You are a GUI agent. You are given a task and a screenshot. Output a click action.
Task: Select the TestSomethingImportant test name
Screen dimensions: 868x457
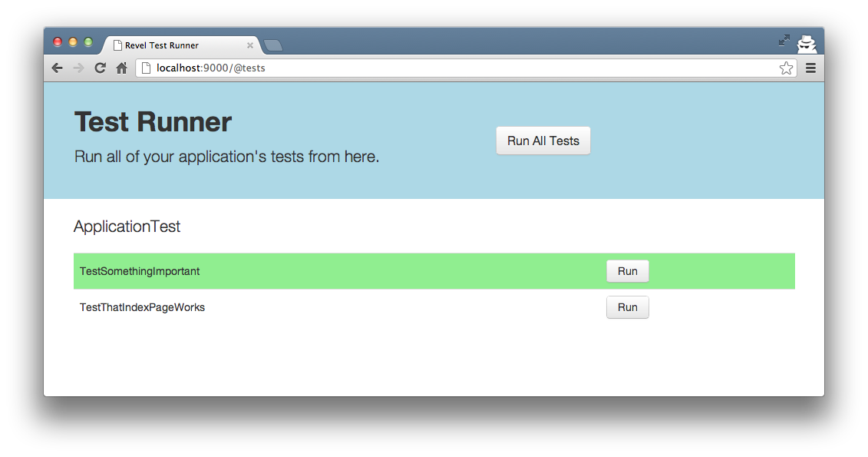[140, 271]
